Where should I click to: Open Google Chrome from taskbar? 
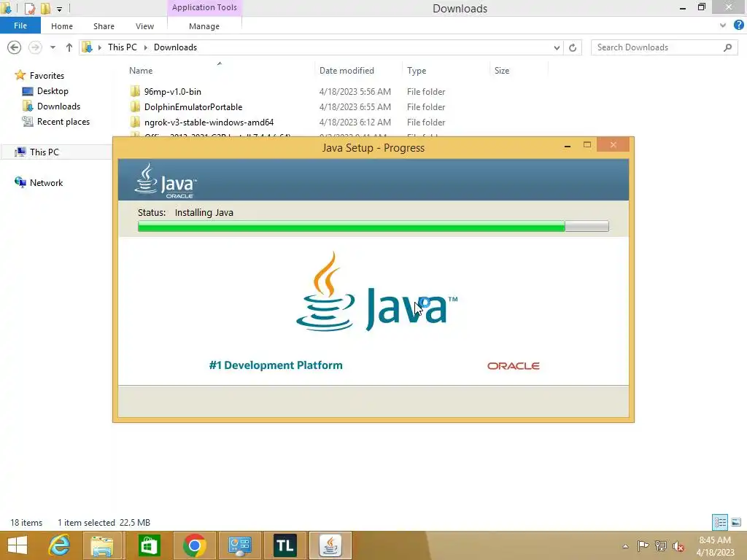(x=194, y=545)
